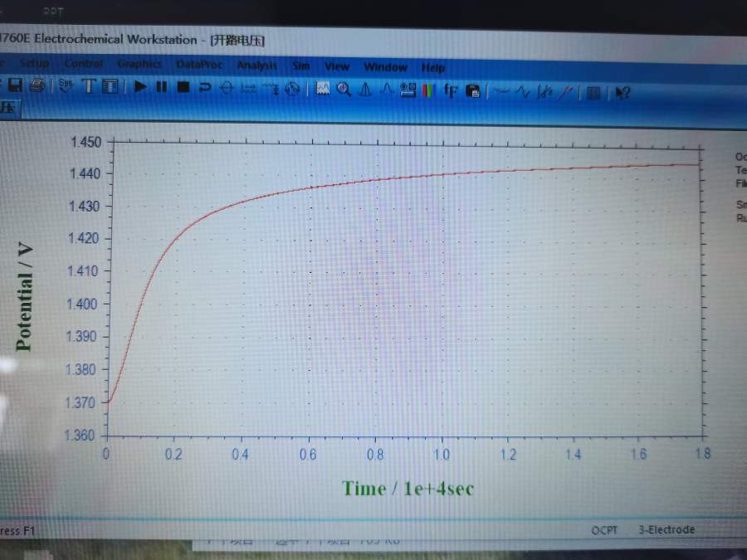Pause the running experiment
Screen dimensions: 747x560
(162, 87)
